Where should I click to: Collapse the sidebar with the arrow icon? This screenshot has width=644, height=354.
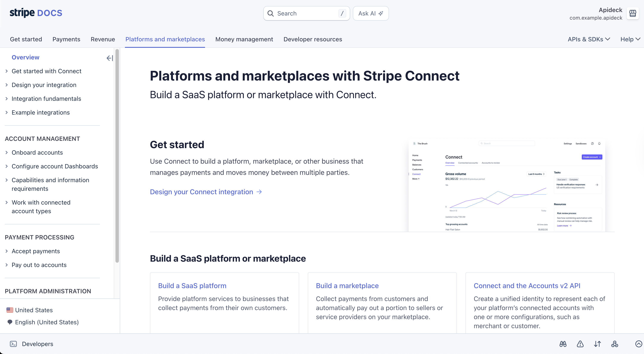(109, 58)
